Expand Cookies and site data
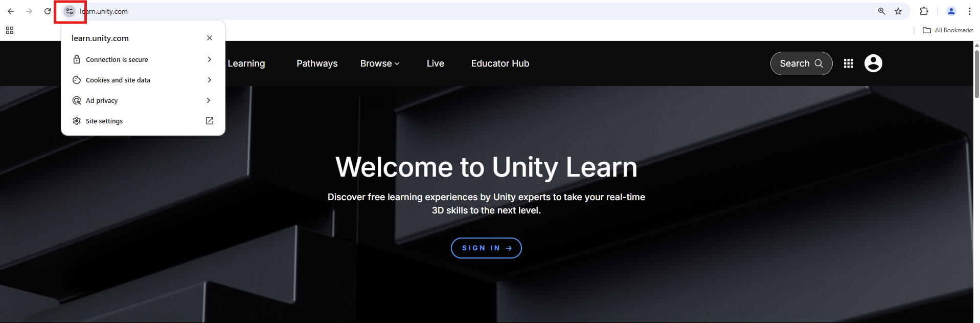Image resolution: width=980 pixels, height=323 pixels. tap(143, 80)
